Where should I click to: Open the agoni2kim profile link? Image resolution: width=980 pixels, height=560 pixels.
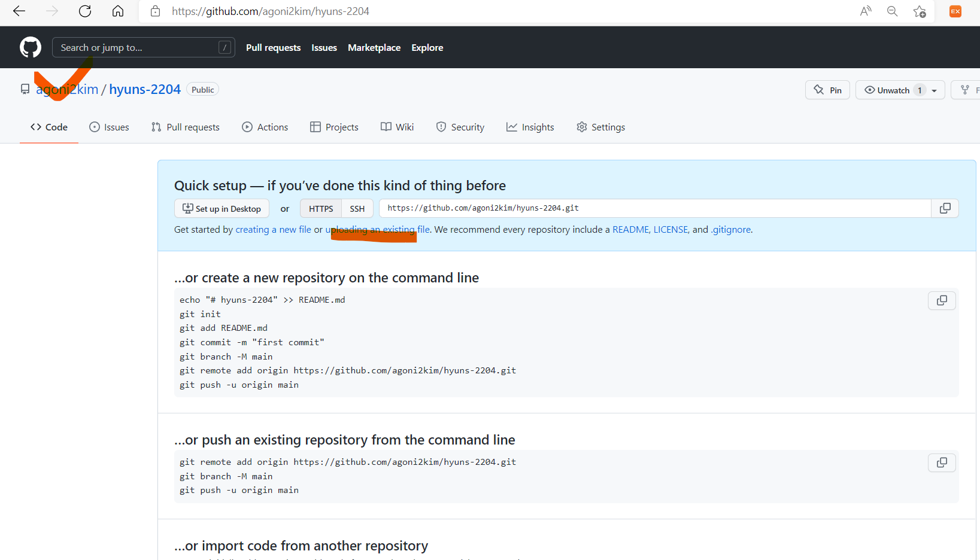(x=67, y=89)
